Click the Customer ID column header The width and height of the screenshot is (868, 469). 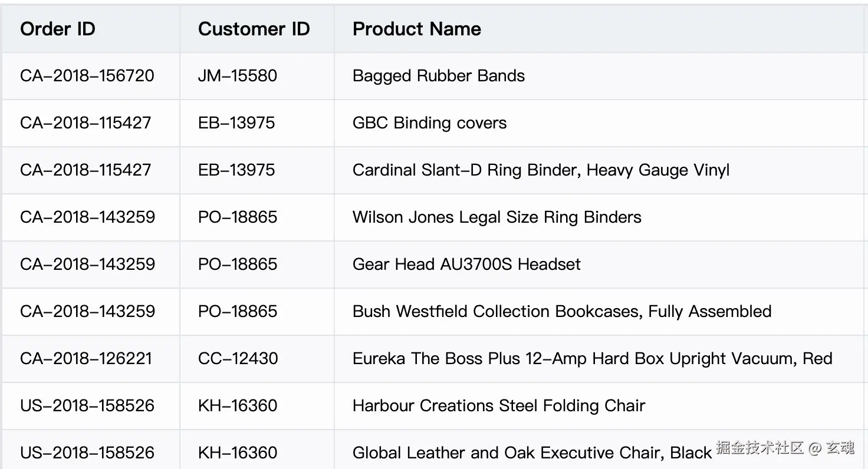point(254,29)
